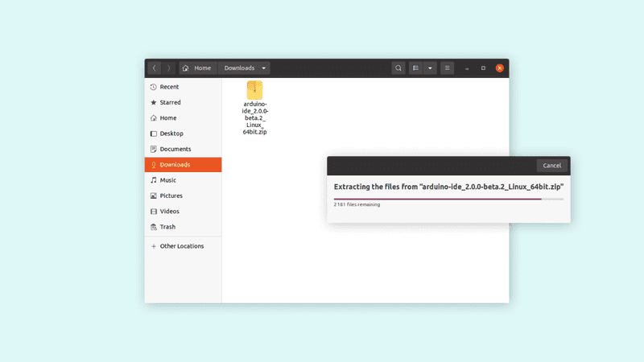Viewport: 644px width, 362px height.
Task: Open Documents in the sidebar
Action: point(184,150)
